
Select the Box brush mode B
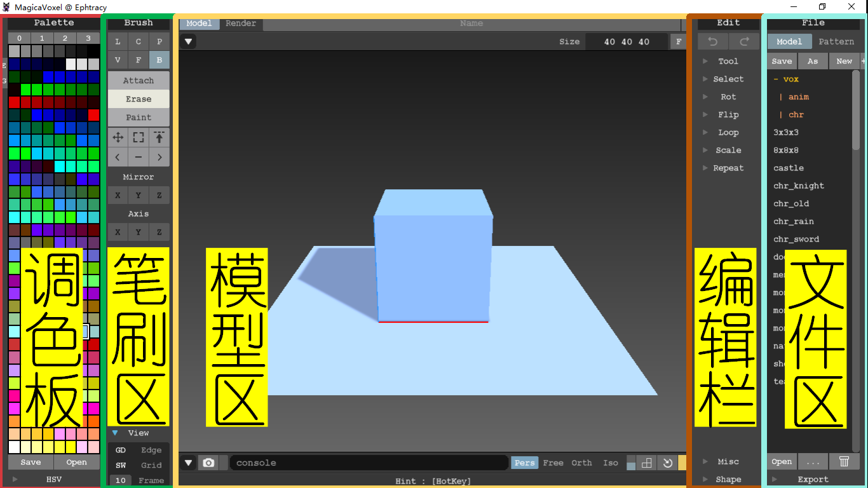(x=159, y=60)
